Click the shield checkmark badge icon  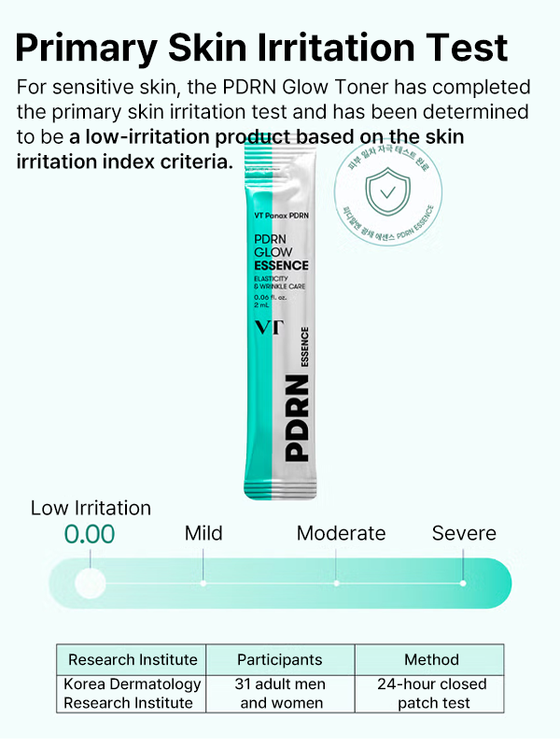(385, 193)
